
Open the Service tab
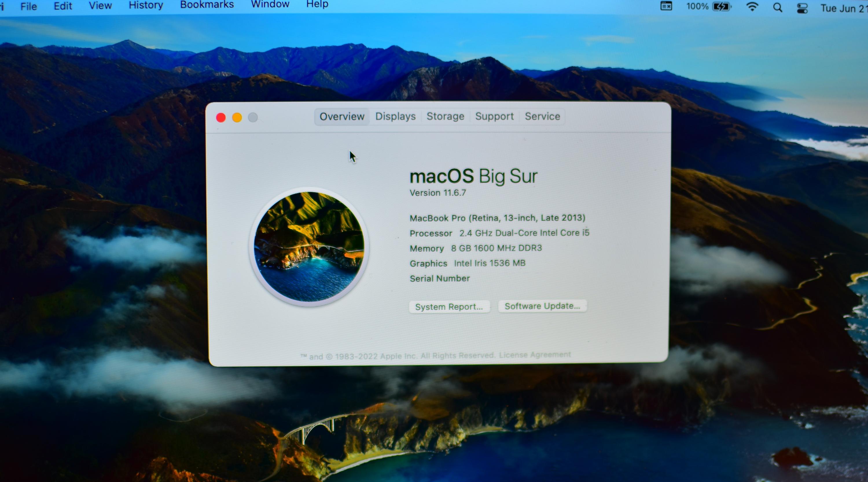pos(542,117)
